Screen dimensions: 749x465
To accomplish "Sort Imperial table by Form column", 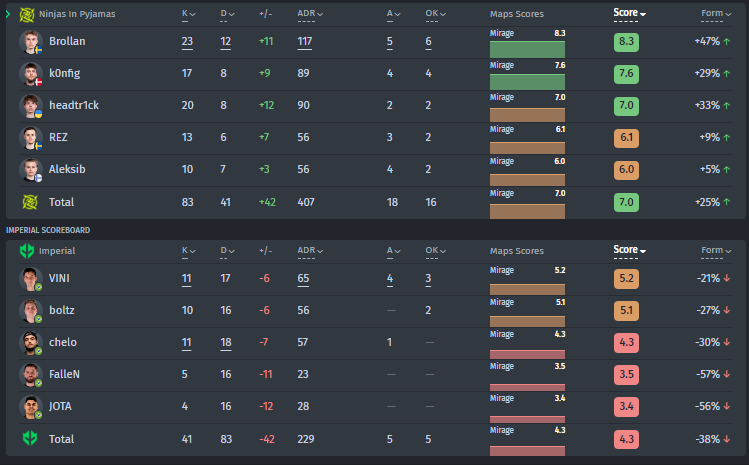I will tap(716, 251).
